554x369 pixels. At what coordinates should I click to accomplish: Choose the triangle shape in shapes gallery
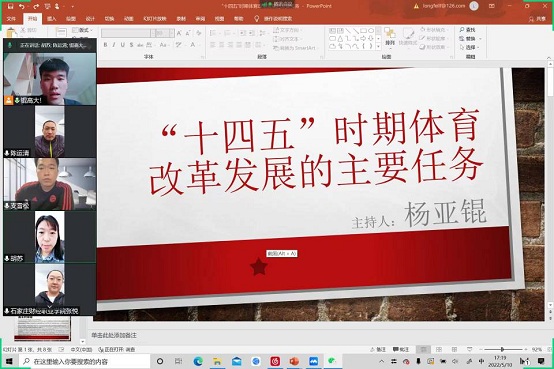click(340, 39)
